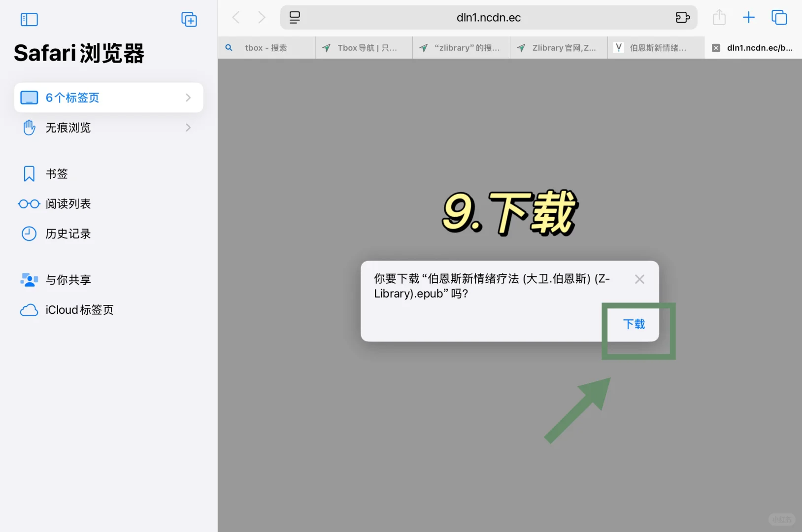The image size is (802, 532).
Task: Click the people icon beside 与你共享
Action: tap(29, 280)
